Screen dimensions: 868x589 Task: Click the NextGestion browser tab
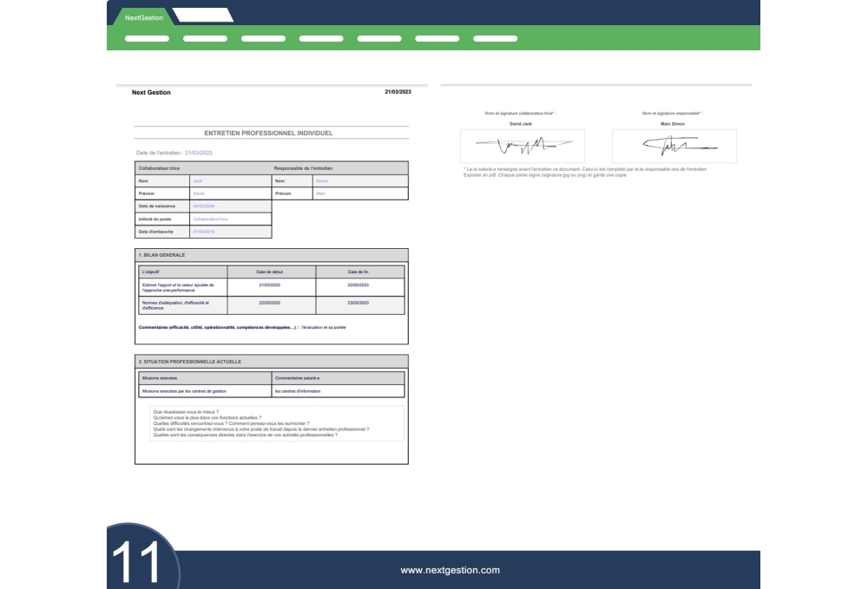coord(143,17)
